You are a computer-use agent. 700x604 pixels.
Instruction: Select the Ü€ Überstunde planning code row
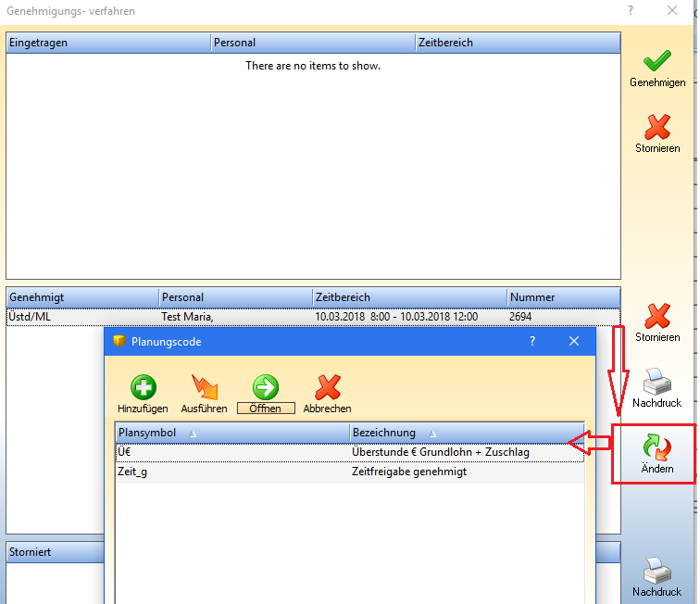[x=349, y=452]
